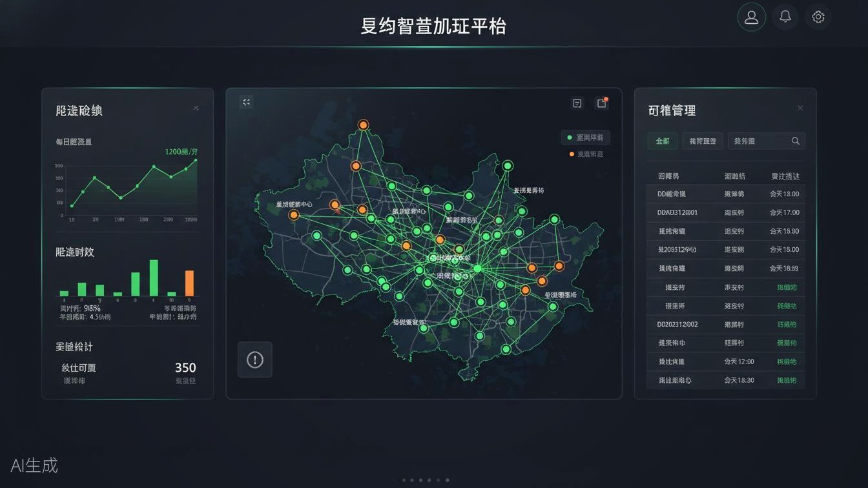Click the green 1200 label above the line chart
The width and height of the screenshot is (868, 488).
[181, 152]
